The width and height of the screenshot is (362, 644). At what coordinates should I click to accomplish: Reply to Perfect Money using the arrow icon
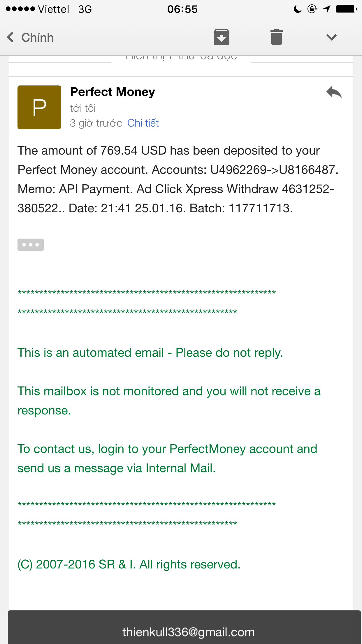[334, 92]
